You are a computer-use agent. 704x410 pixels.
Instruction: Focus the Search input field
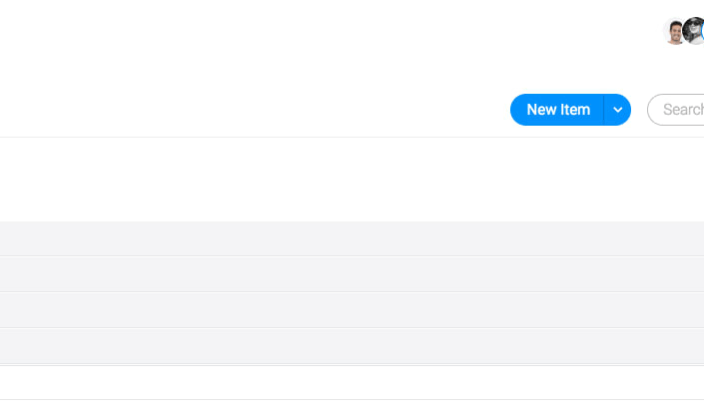pos(676,110)
